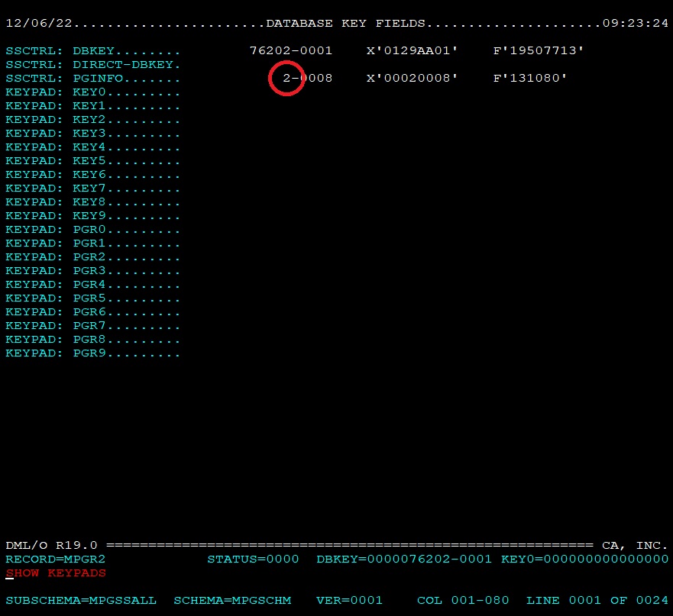Select the SSCTRL: DBKEY row label
Screen dimensions: 673x616
pos(92,51)
